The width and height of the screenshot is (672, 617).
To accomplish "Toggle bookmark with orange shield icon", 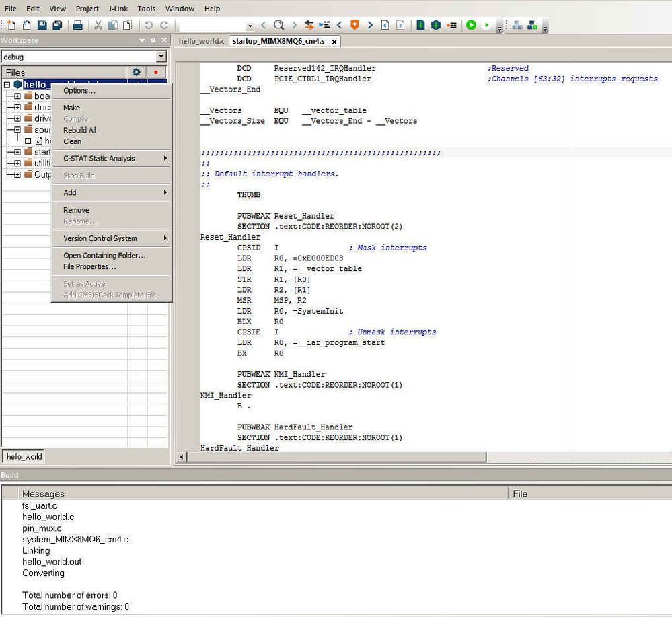I will pos(354,25).
